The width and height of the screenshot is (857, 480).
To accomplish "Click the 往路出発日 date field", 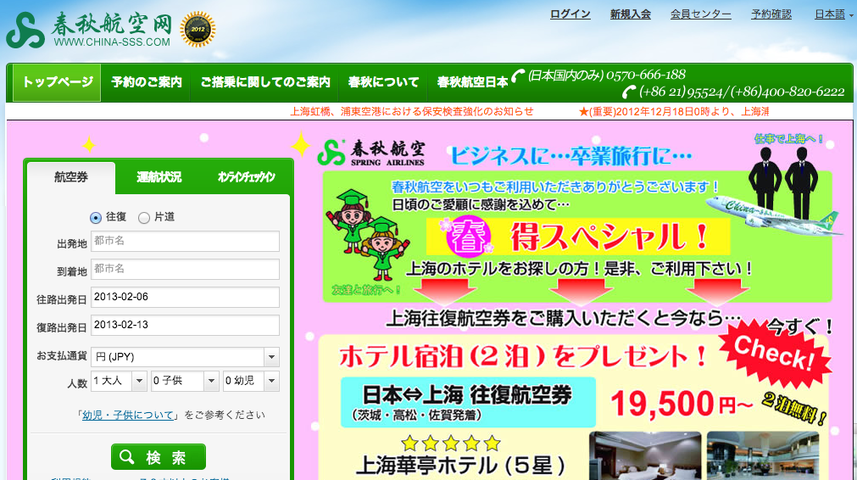I will click(x=185, y=297).
